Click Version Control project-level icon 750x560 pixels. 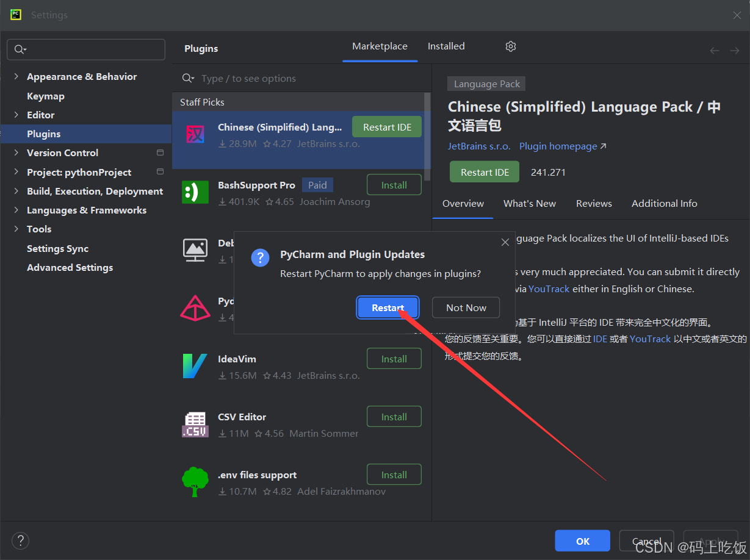click(x=160, y=153)
